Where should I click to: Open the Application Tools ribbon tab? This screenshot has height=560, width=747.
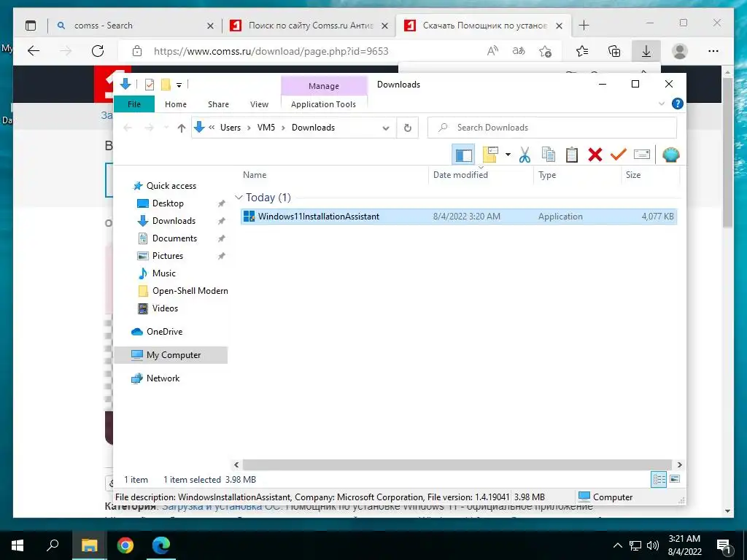pyautogui.click(x=323, y=104)
